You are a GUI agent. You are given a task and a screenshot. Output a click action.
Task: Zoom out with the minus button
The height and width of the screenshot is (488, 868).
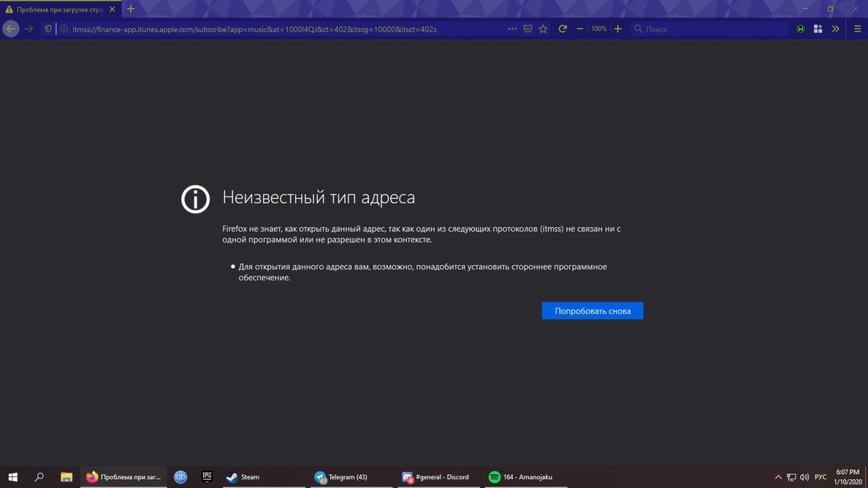[580, 28]
